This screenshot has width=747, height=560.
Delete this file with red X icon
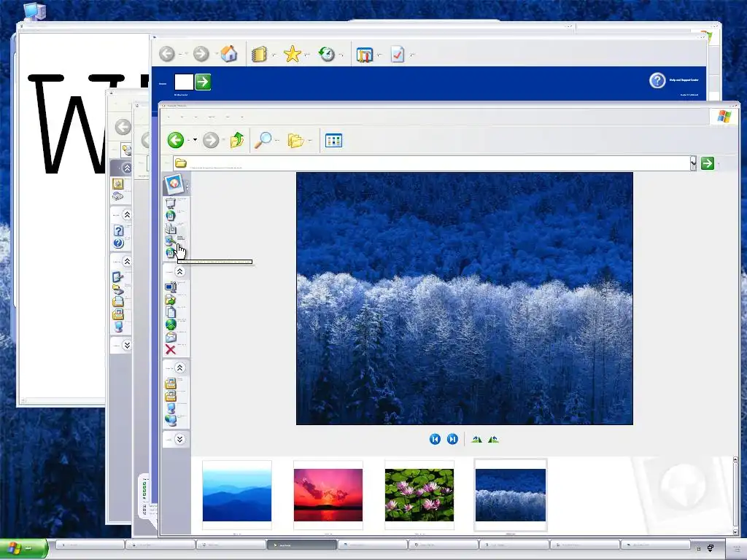[171, 349]
